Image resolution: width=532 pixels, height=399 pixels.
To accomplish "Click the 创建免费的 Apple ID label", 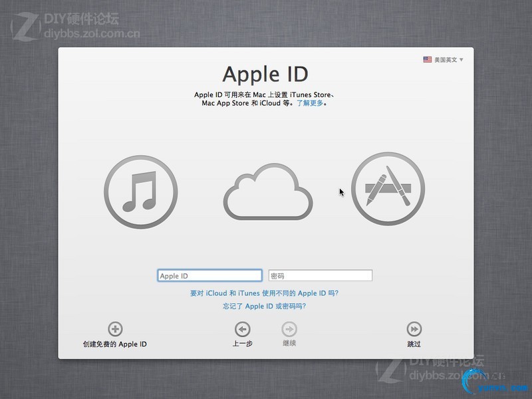I will pyautogui.click(x=115, y=344).
